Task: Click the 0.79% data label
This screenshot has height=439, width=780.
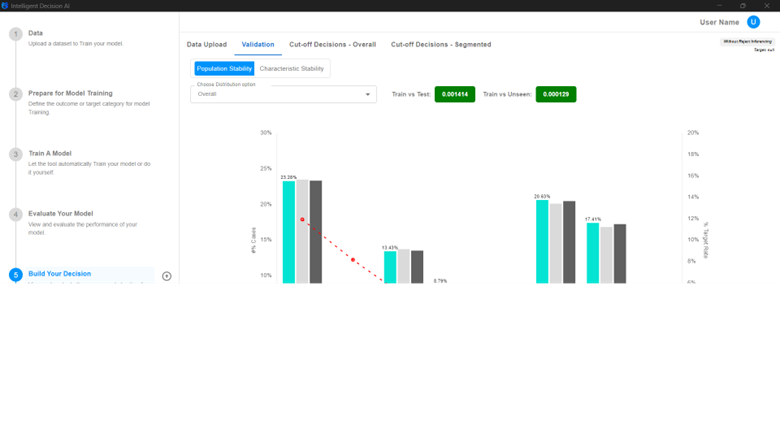Action: [x=440, y=281]
